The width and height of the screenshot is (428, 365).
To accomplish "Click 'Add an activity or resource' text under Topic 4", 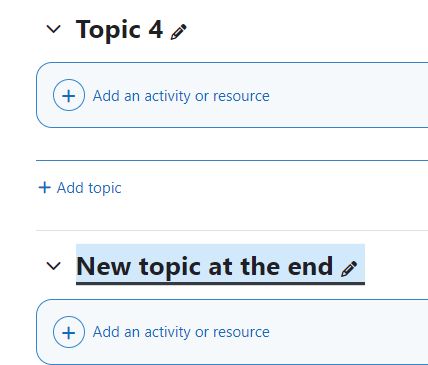I will pyautogui.click(x=181, y=96).
